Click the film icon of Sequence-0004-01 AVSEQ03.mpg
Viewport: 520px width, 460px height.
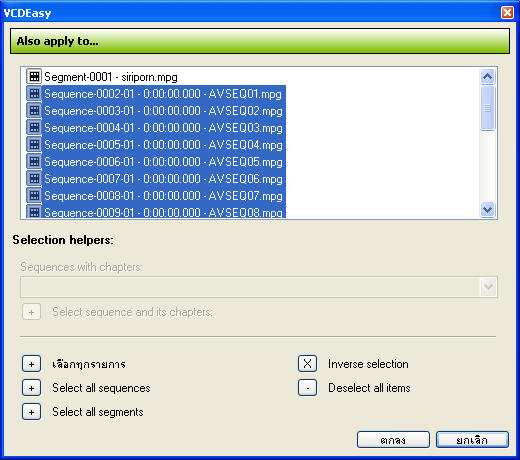pyautogui.click(x=34, y=128)
